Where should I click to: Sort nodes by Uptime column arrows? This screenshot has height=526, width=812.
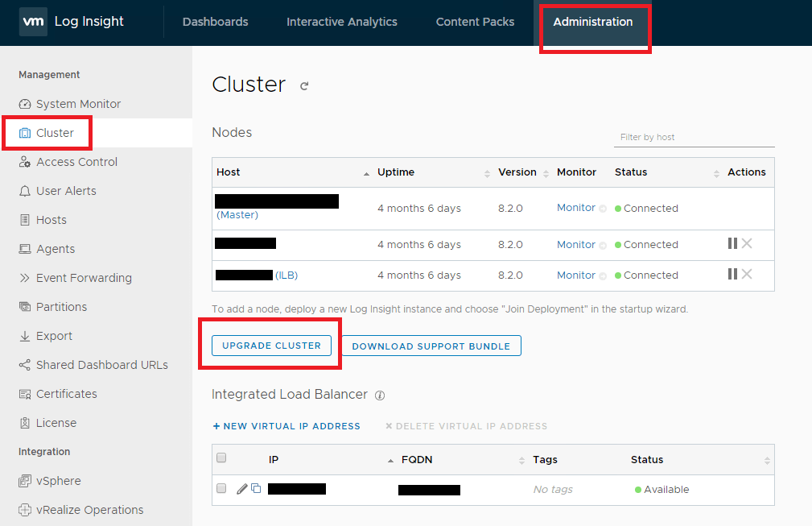(x=486, y=172)
